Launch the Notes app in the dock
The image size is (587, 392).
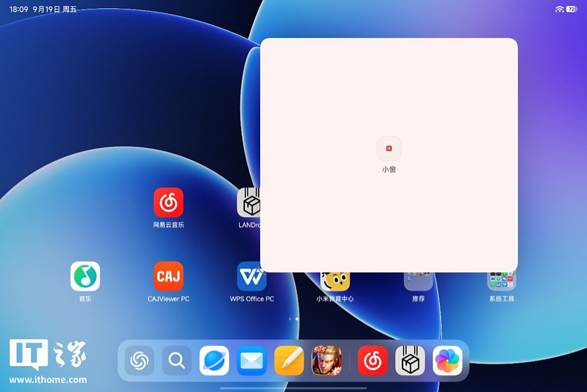(289, 361)
